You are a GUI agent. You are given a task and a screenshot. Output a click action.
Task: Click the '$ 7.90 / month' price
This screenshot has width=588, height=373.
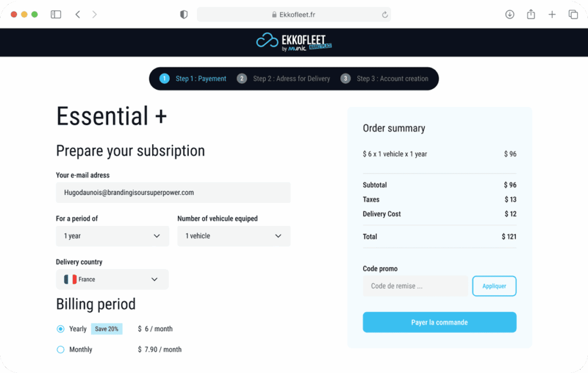click(160, 349)
